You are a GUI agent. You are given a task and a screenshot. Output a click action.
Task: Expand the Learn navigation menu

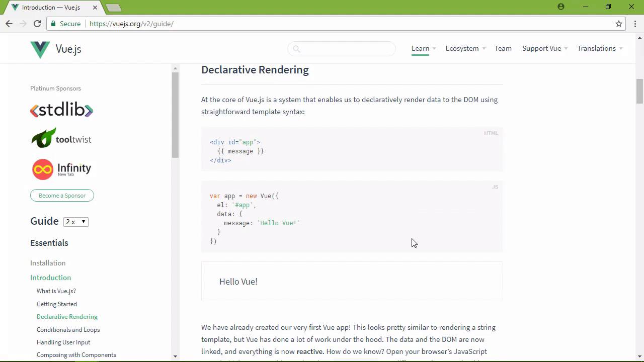tap(423, 49)
